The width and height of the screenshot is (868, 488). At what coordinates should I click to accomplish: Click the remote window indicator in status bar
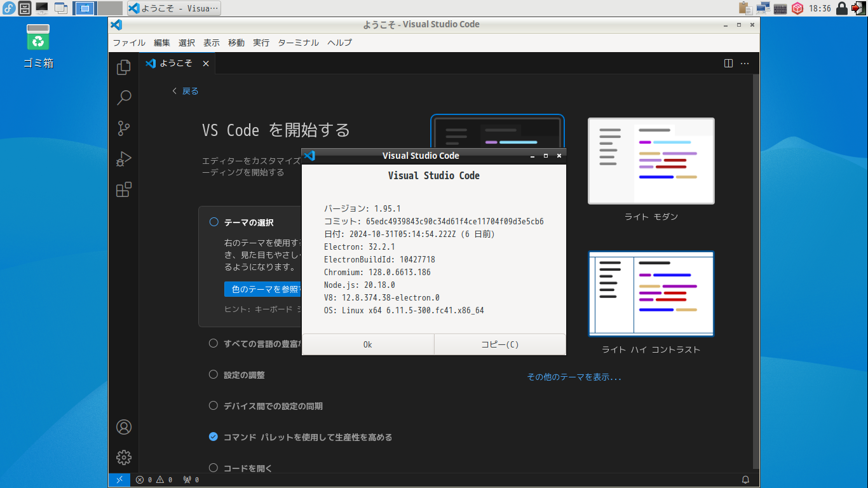pyautogui.click(x=119, y=480)
